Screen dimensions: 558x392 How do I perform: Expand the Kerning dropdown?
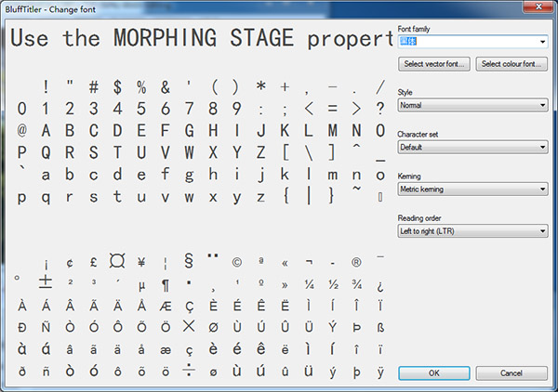(x=472, y=189)
